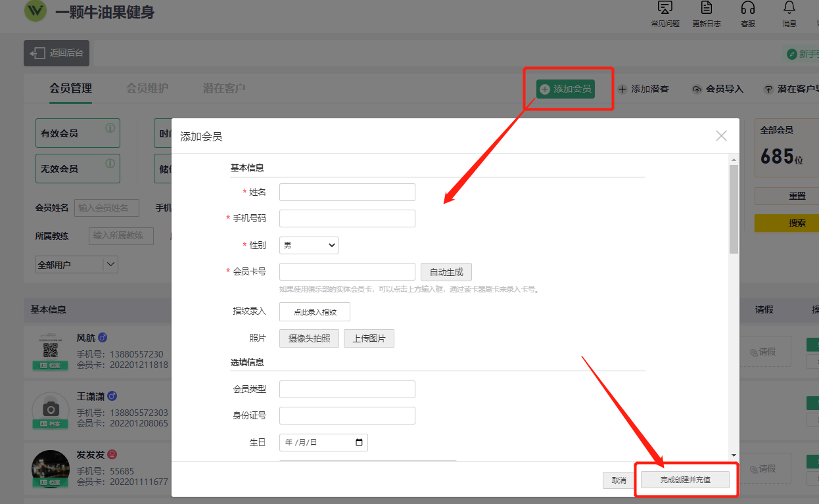This screenshot has height=504, width=819.
Task: Click 完成创建并充值 button
Action: [685, 480]
